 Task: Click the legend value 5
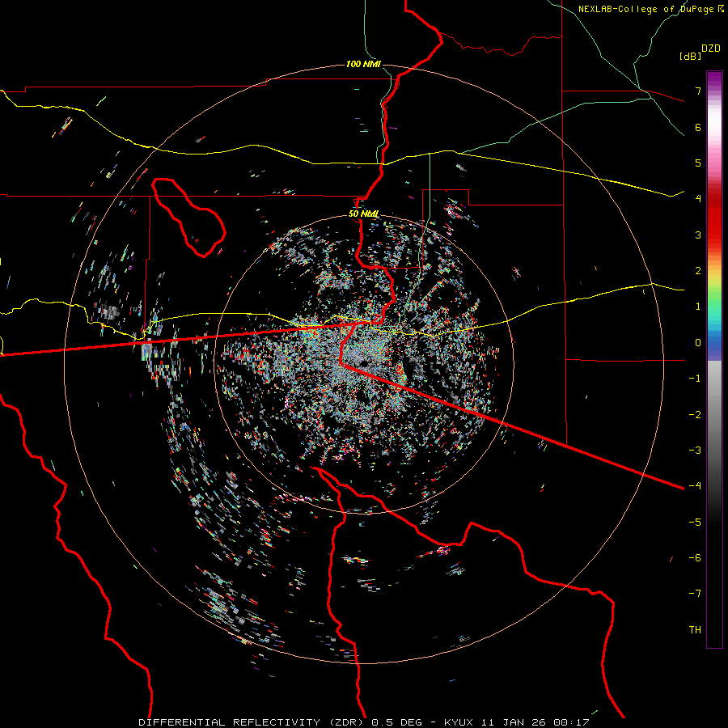(698, 163)
